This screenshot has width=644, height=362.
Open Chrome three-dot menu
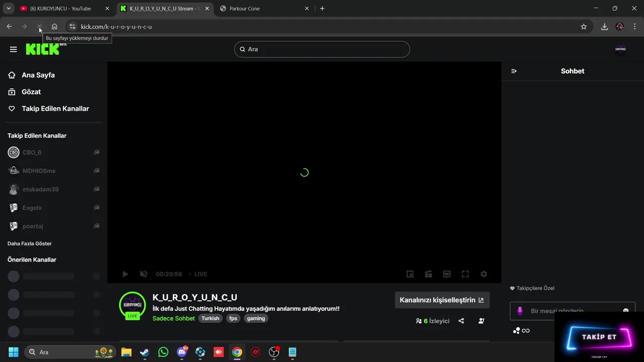pos(634,27)
